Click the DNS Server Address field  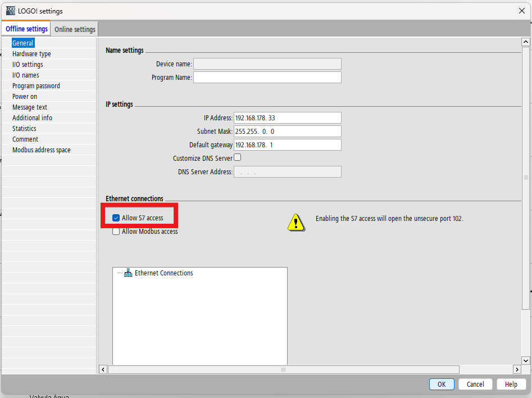coord(288,172)
